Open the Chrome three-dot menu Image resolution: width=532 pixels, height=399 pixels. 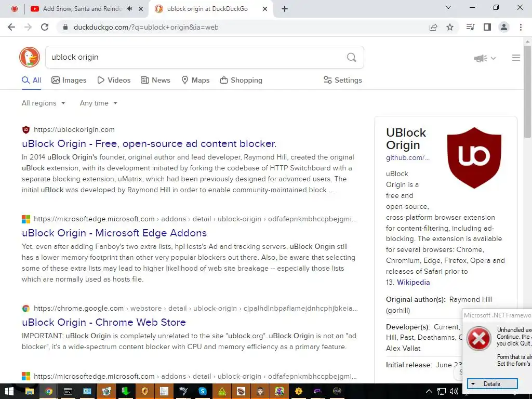pyautogui.click(x=521, y=27)
